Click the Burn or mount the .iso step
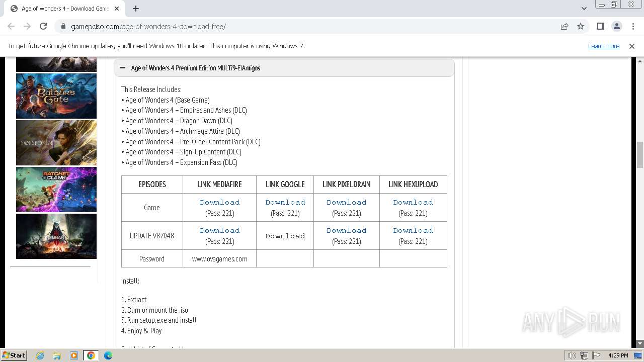The height and width of the screenshot is (362, 644). pyautogui.click(x=154, y=310)
